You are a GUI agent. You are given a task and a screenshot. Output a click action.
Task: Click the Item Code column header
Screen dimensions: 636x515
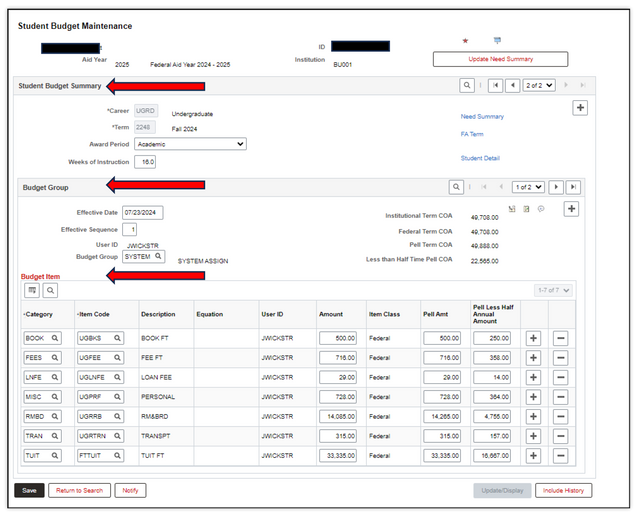coord(93,314)
